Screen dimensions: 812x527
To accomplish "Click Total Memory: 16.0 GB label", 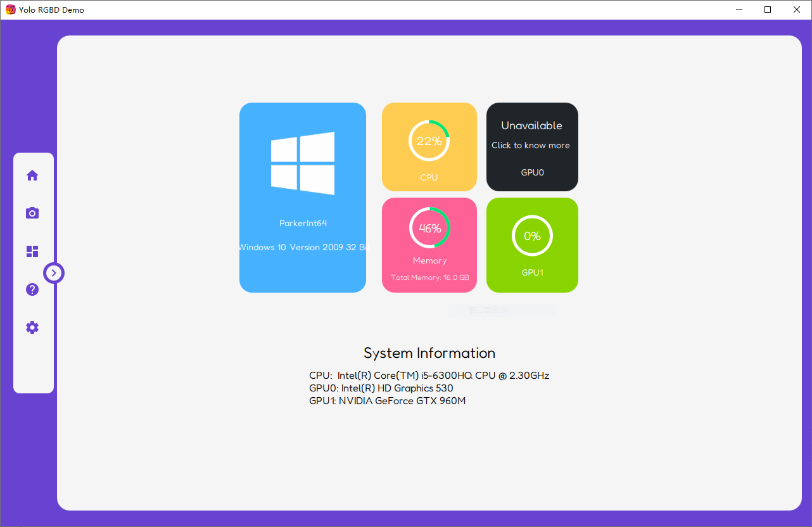I will (429, 277).
